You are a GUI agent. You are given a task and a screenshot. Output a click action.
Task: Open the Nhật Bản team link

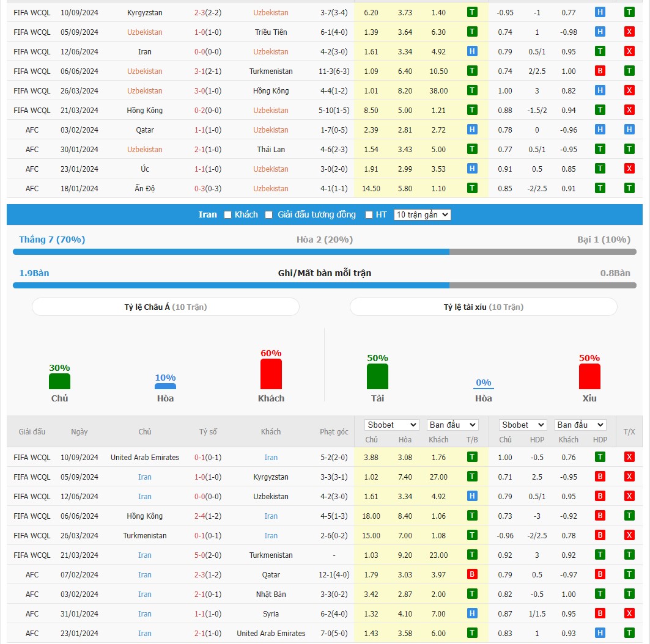pos(271,594)
